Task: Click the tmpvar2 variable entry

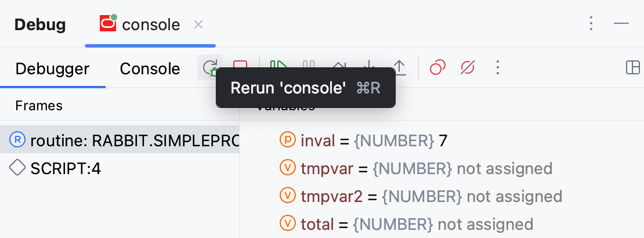Action: (x=332, y=196)
